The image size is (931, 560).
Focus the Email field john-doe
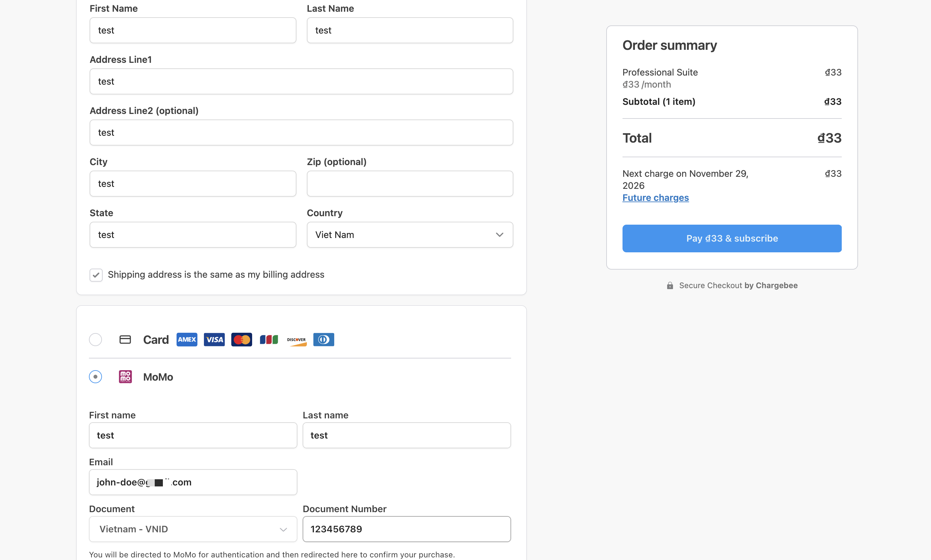193,482
